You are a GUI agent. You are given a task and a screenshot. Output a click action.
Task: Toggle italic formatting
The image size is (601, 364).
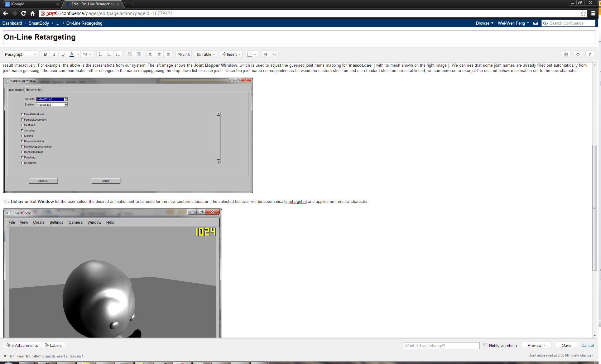pyautogui.click(x=54, y=54)
